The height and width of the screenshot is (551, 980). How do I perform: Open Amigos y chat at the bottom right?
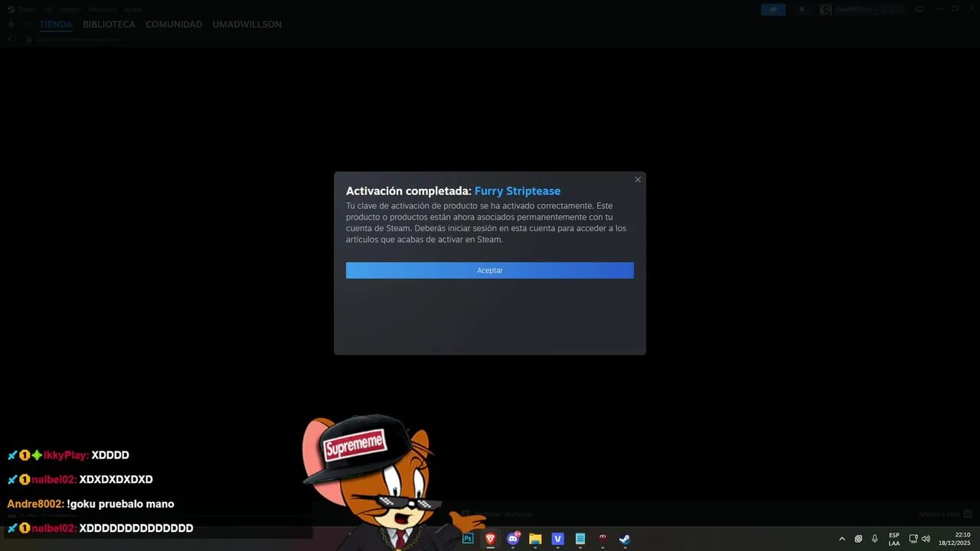click(946, 514)
